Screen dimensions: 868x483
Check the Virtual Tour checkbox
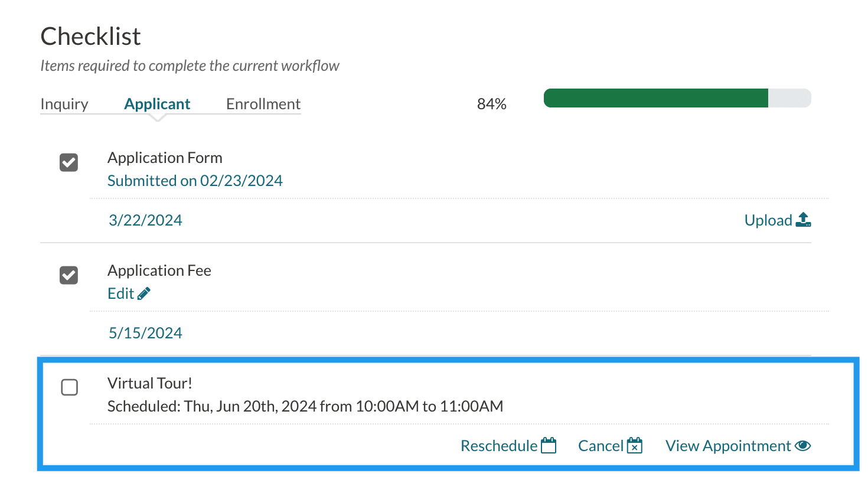70,387
